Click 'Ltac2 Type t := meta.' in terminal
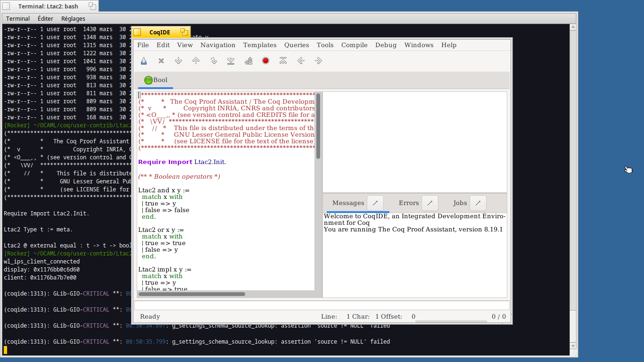The height and width of the screenshot is (362, 644). point(38,230)
